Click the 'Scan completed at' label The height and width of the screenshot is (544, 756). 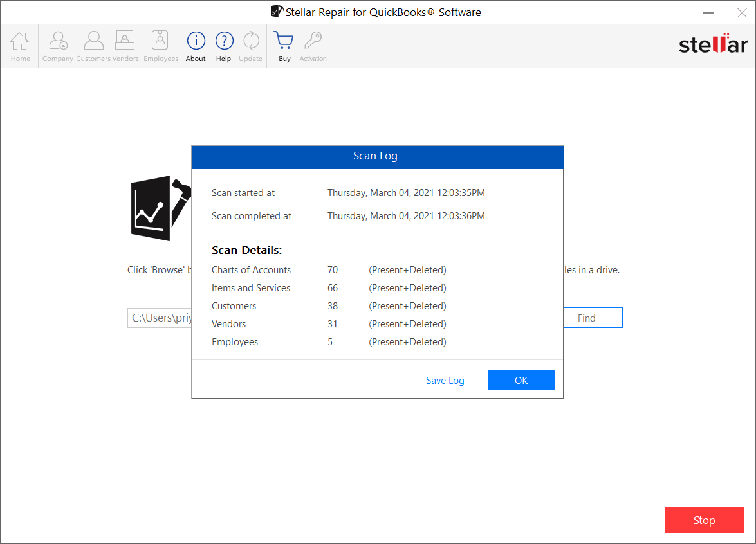point(252,216)
